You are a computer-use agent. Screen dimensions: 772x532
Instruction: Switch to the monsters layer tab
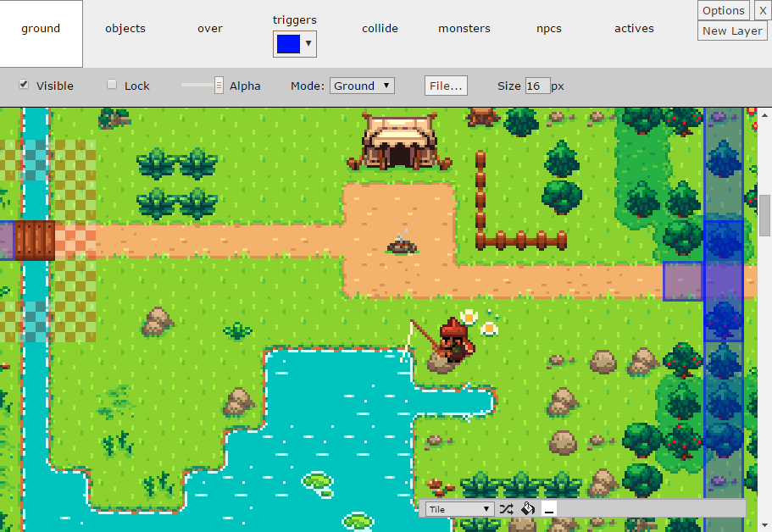pyautogui.click(x=464, y=29)
